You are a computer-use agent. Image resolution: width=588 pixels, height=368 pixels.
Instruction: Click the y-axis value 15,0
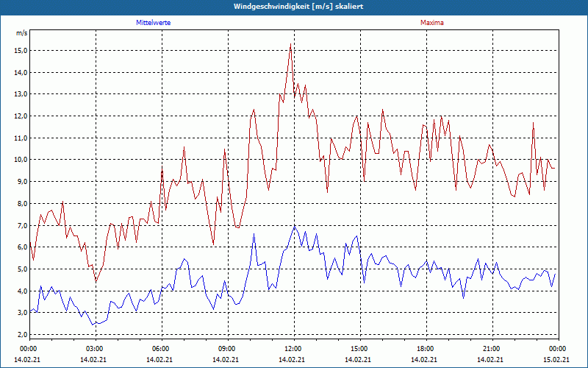click(21, 50)
